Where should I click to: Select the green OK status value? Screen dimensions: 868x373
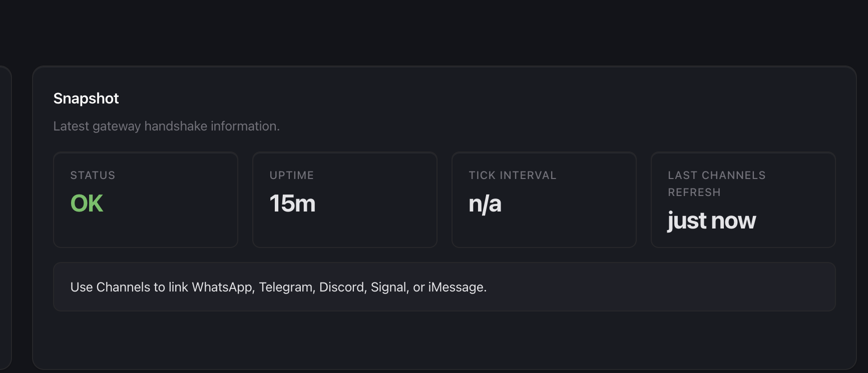pyautogui.click(x=87, y=203)
